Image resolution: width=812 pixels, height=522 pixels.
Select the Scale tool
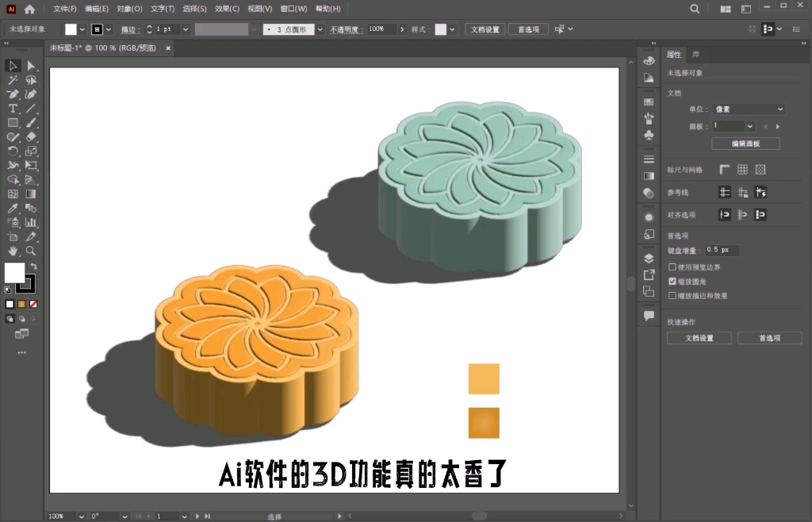pos(31,152)
